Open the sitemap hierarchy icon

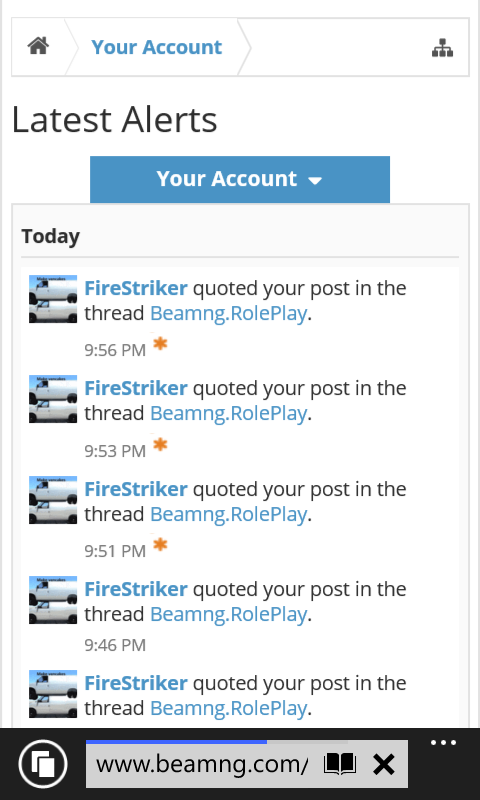click(442, 48)
